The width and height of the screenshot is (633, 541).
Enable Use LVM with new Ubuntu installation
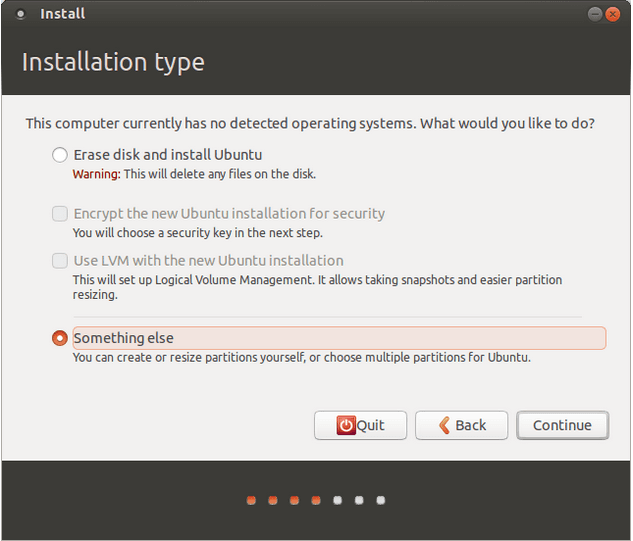tap(60, 261)
